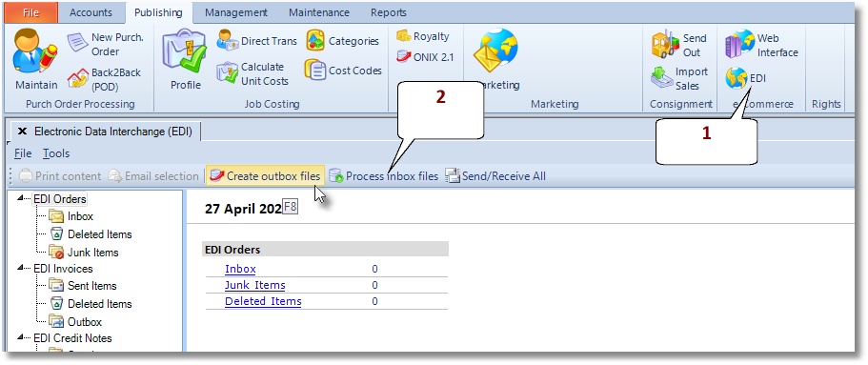868x365 pixels.
Task: Open the Inbox link in summary
Action: 240,269
